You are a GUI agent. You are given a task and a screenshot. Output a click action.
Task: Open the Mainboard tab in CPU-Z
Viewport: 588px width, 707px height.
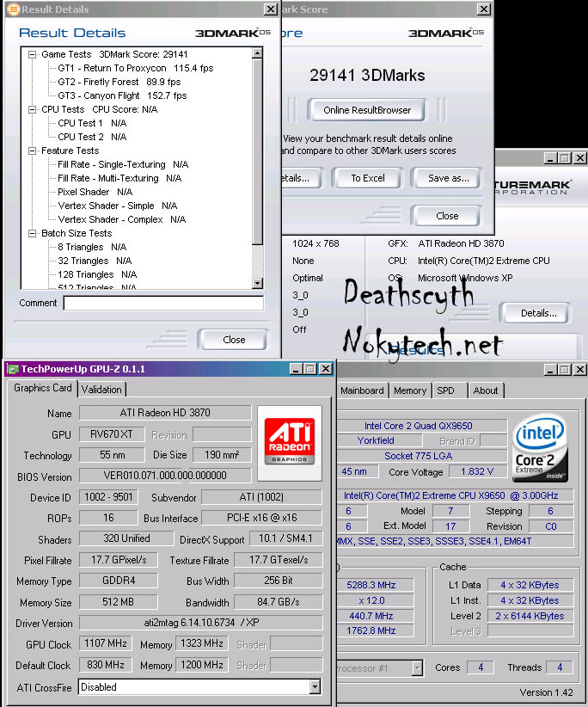[x=362, y=390]
